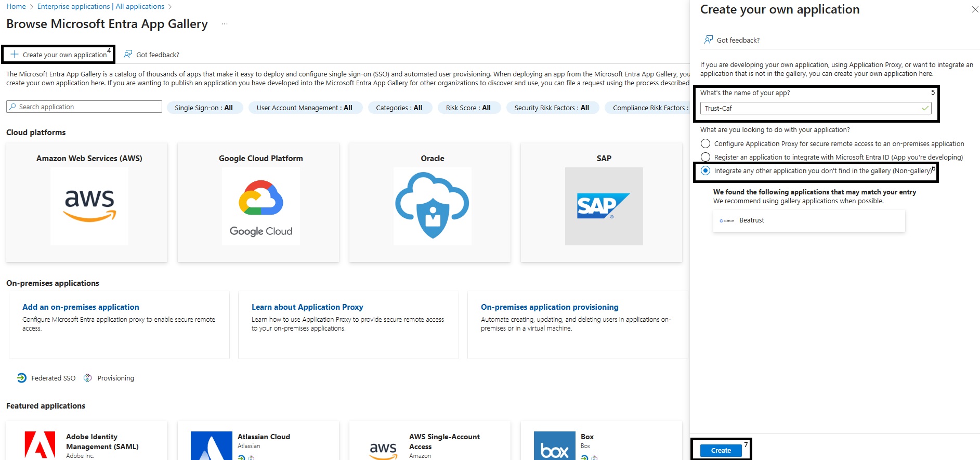Select Register an application radio option
The height and width of the screenshot is (460, 980).
coord(705,157)
